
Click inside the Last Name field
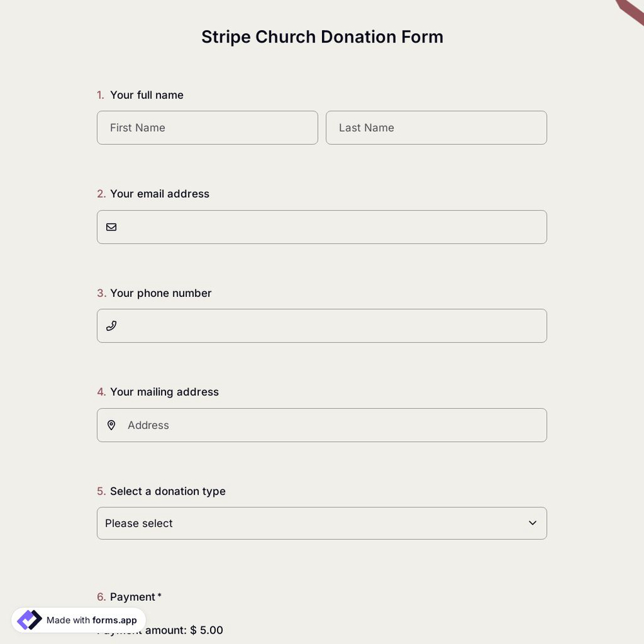(437, 128)
